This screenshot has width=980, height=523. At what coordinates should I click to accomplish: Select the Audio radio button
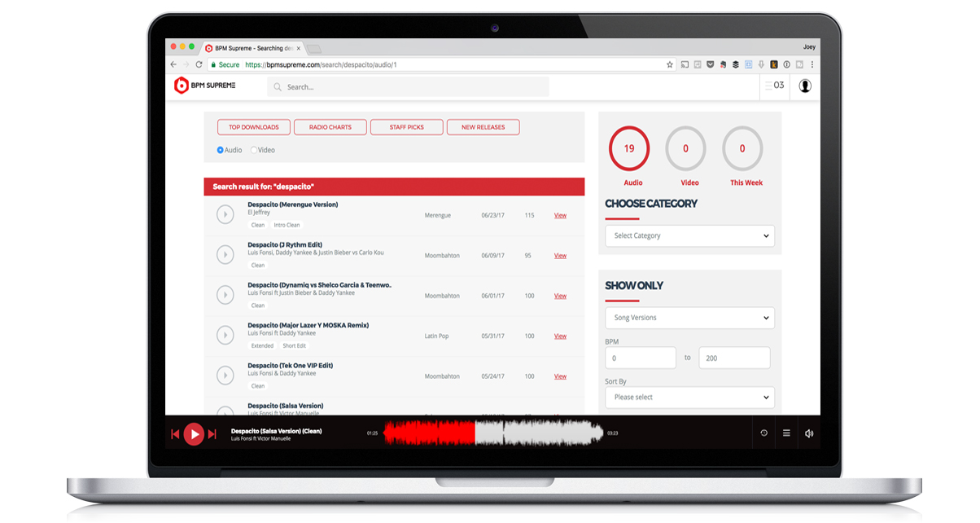221,150
